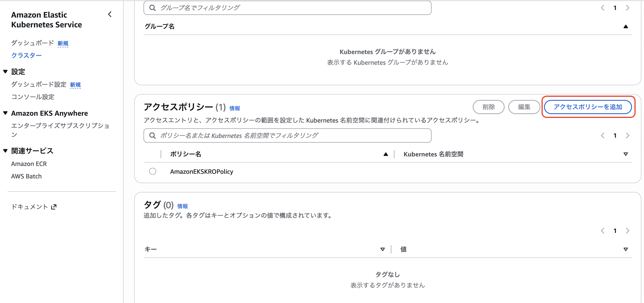Collapse the EKS navigation sidebar with the chevron
The image size is (644, 303).
click(110, 14)
